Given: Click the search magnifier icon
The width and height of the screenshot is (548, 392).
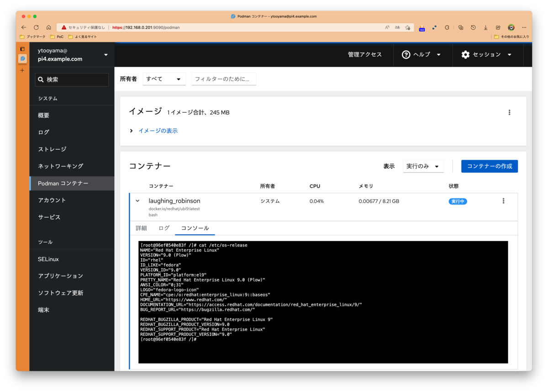Looking at the screenshot, I should click(x=41, y=79).
